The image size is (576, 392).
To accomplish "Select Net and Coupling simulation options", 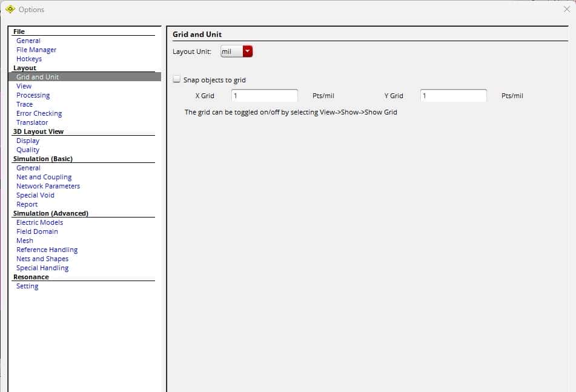I will tap(44, 177).
